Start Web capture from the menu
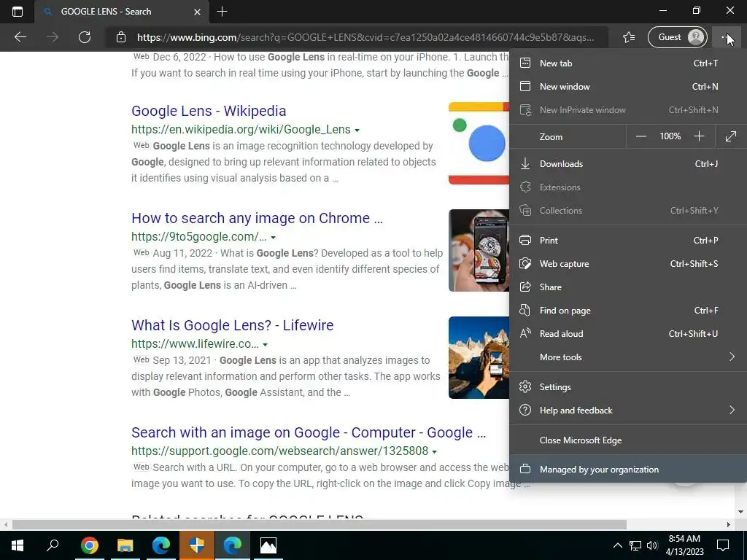 (x=628, y=264)
